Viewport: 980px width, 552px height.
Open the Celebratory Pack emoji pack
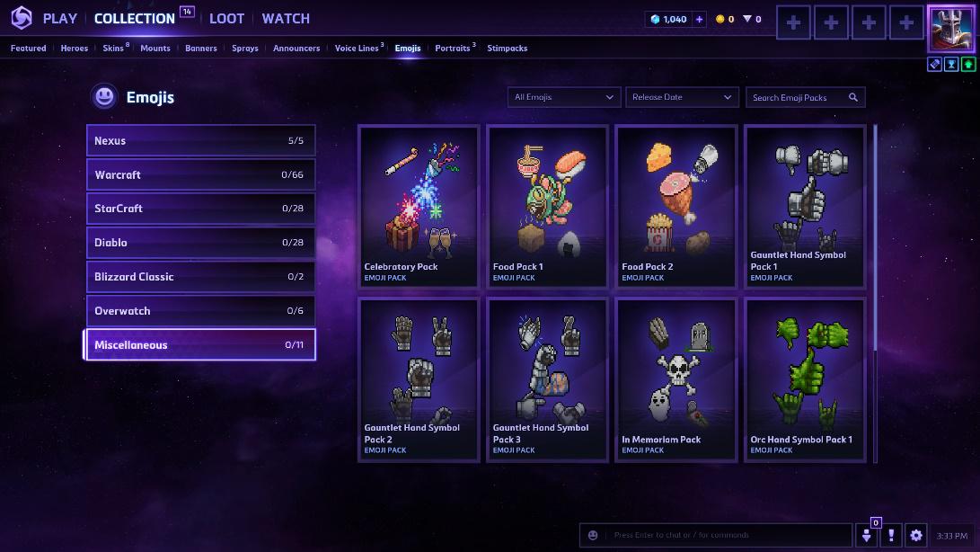(419, 207)
